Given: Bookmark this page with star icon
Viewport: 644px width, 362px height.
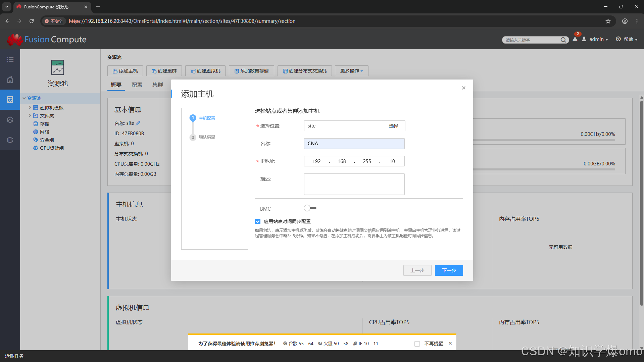Looking at the screenshot, I should (608, 21).
